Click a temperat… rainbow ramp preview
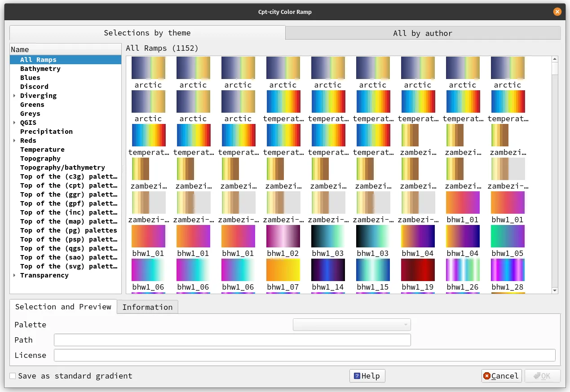The width and height of the screenshot is (570, 392). click(283, 101)
